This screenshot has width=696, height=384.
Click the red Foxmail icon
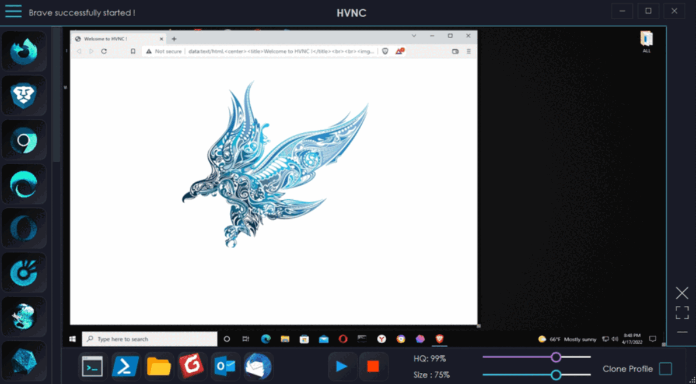(191, 367)
